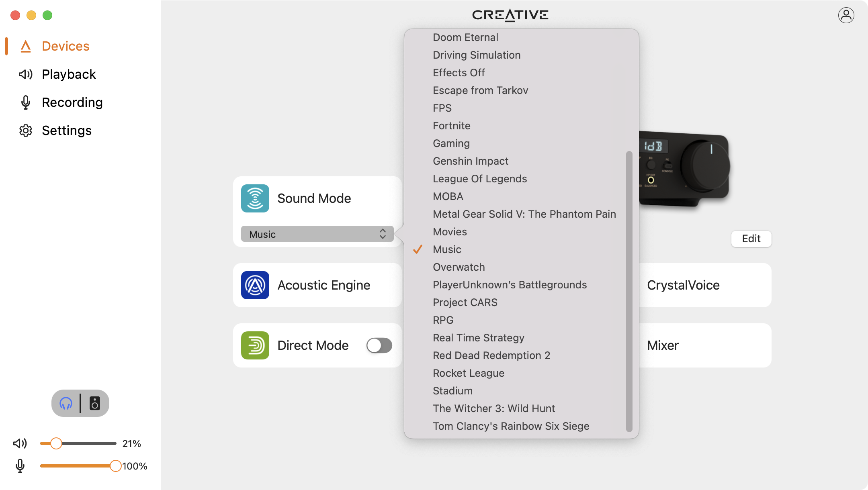This screenshot has height=490, width=868.
Task: Open the Recording section
Action: pyautogui.click(x=72, y=102)
